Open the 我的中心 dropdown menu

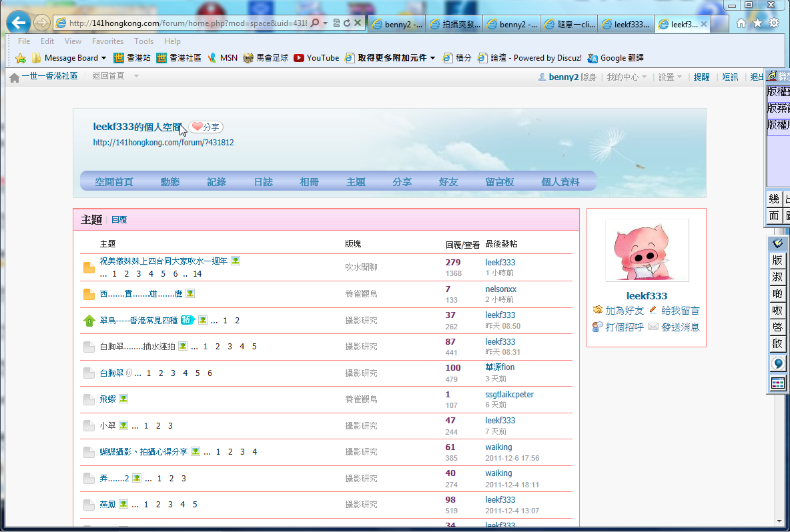623,77
